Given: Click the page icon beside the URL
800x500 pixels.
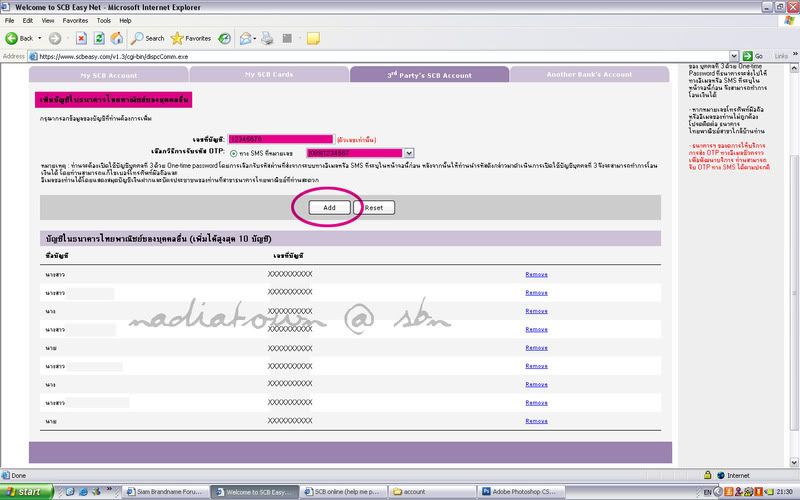Looking at the screenshot, I should pos(33,57).
